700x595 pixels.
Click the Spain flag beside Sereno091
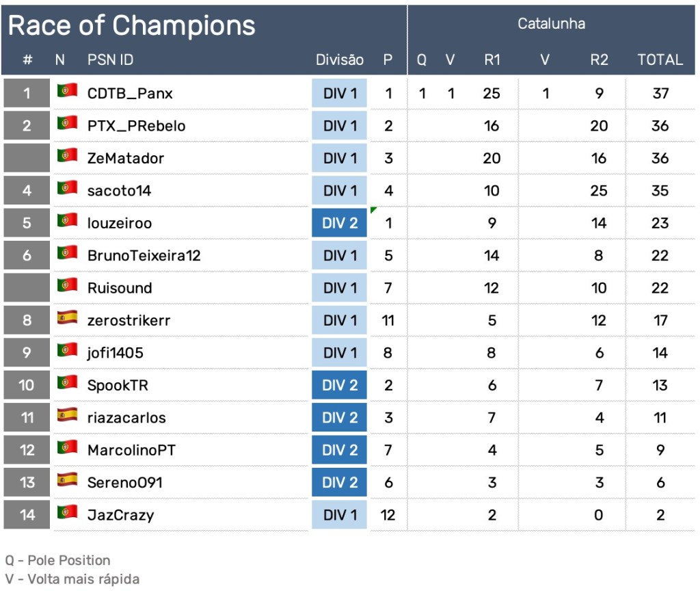[x=67, y=479]
